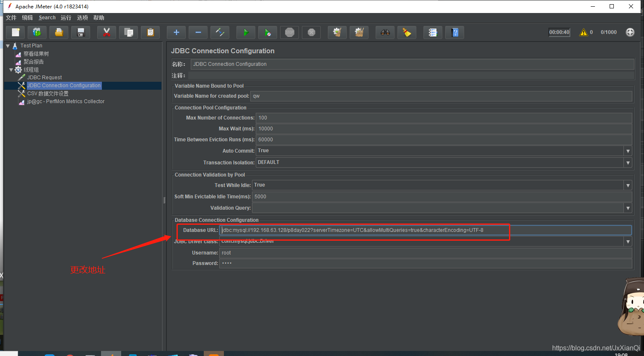644x356 pixels.
Task: Open the Templates toolbar icon
Action: pos(37,32)
